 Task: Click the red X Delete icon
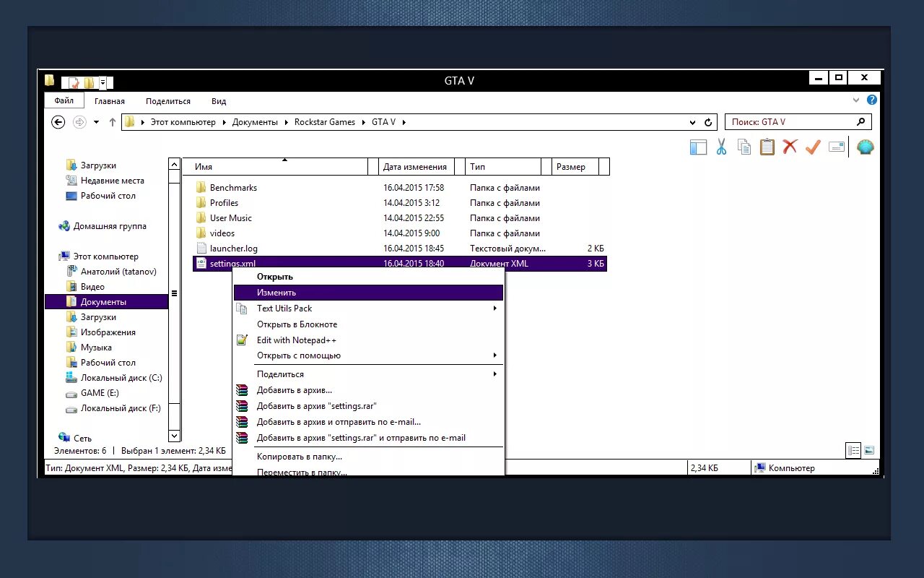click(790, 147)
